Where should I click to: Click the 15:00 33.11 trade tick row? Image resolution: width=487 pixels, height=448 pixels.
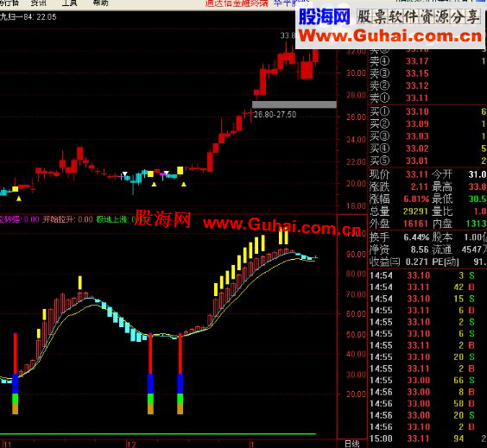(x=427, y=439)
